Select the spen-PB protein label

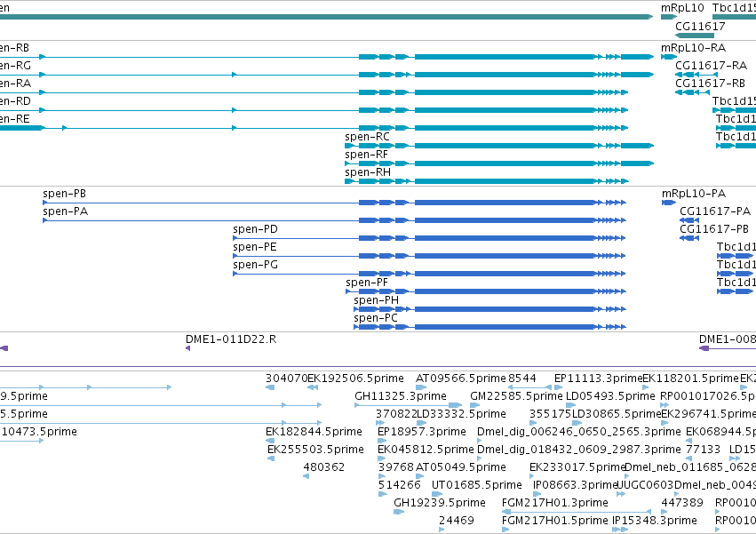(x=65, y=194)
